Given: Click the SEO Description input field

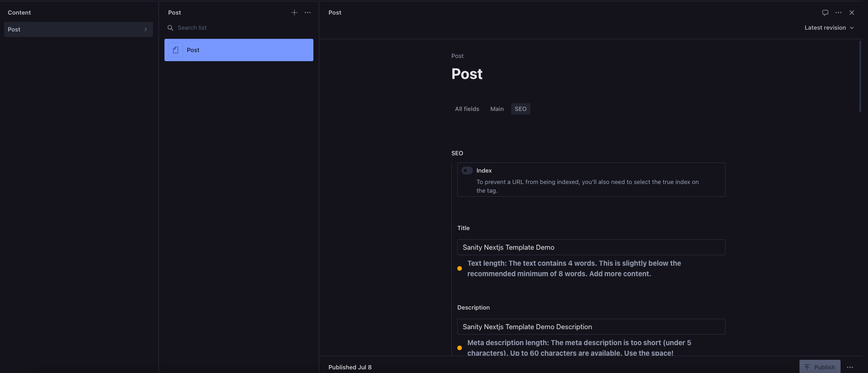Looking at the screenshot, I should pos(591,327).
